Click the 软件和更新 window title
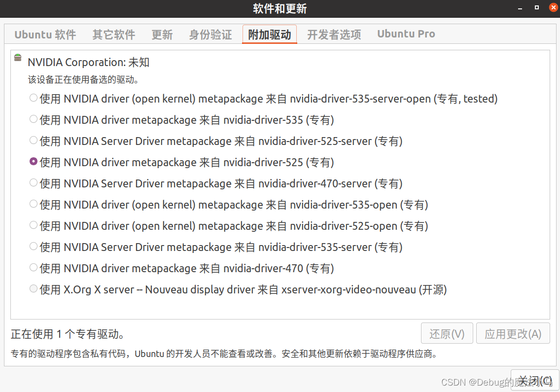Image resolution: width=560 pixels, height=392 pixels. click(280, 8)
